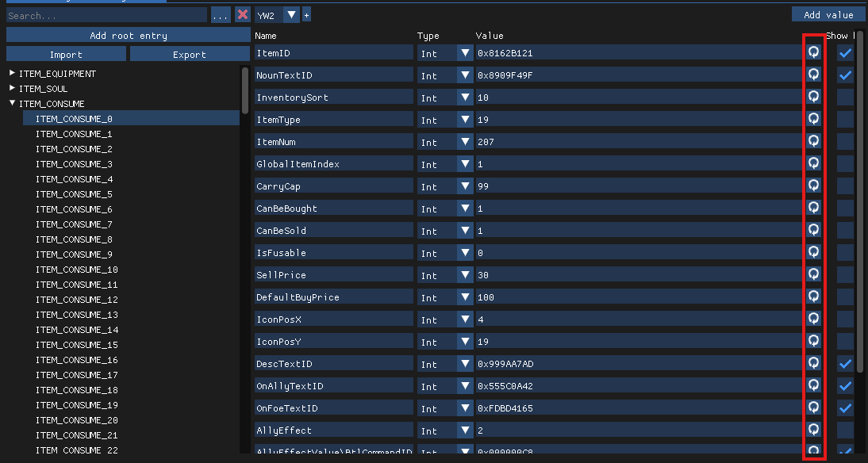
Task: Edit the CarryCap name field
Action: click(x=334, y=186)
